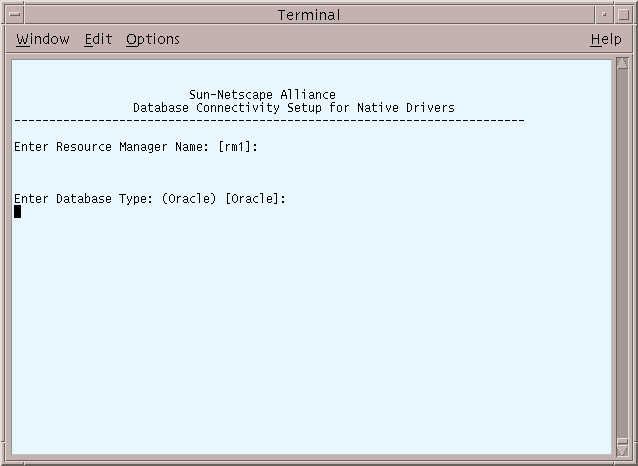638x466 pixels.
Task: Click the 'Enter Database Type: (Oracle) [Oracle]:' line
Action: 150,199
